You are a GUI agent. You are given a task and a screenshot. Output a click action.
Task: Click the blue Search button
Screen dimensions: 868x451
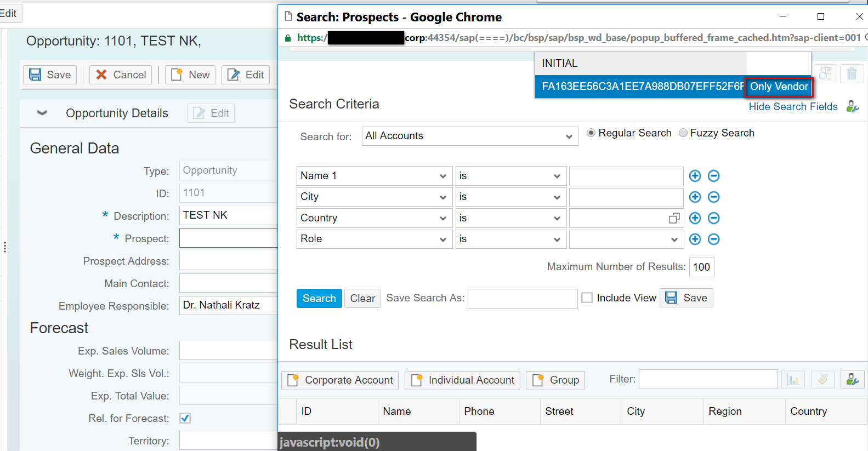(x=319, y=298)
